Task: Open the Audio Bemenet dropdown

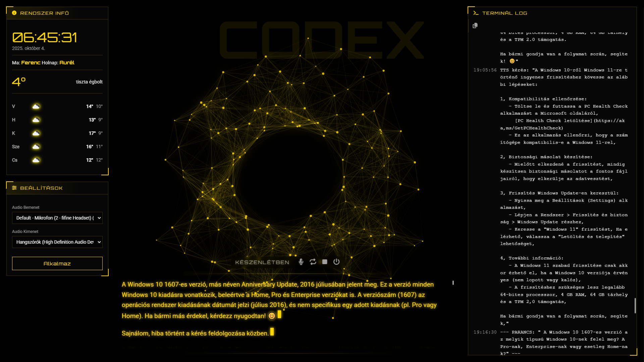Action: [57, 218]
